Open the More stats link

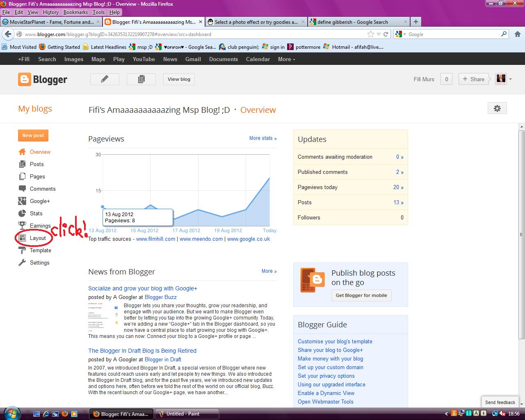point(263,138)
